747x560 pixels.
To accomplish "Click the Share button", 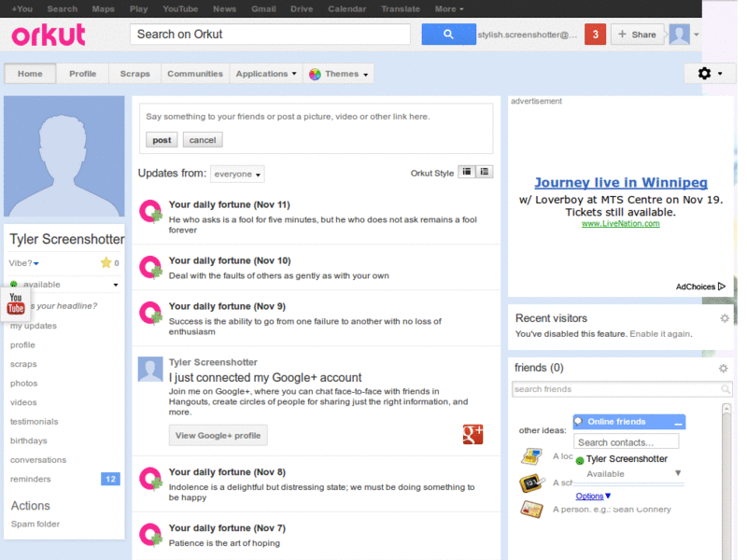I will [638, 35].
